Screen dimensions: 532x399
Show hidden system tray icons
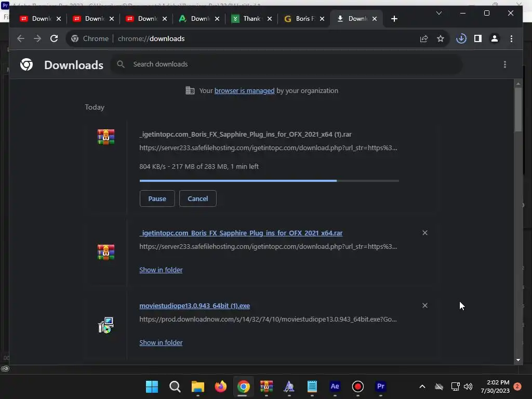pyautogui.click(x=422, y=387)
